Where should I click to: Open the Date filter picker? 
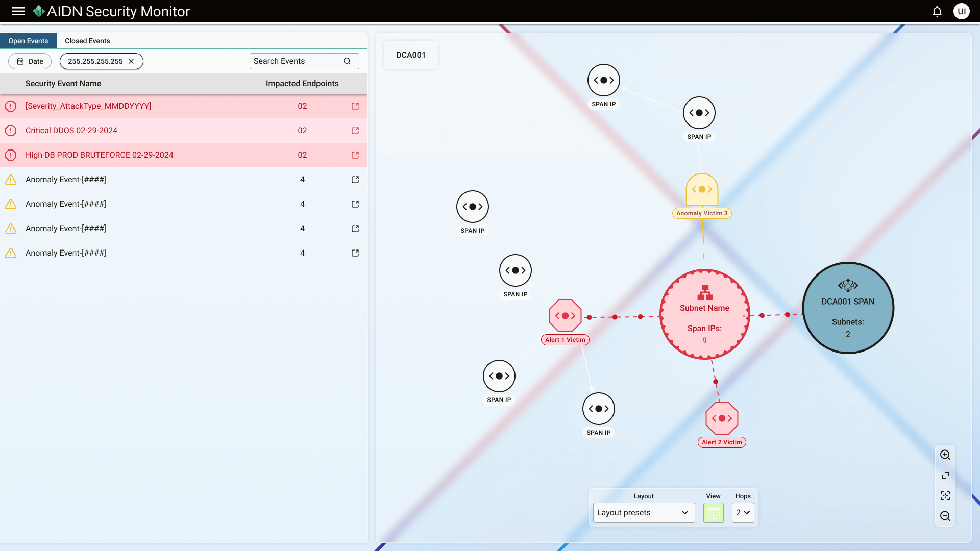(x=30, y=61)
